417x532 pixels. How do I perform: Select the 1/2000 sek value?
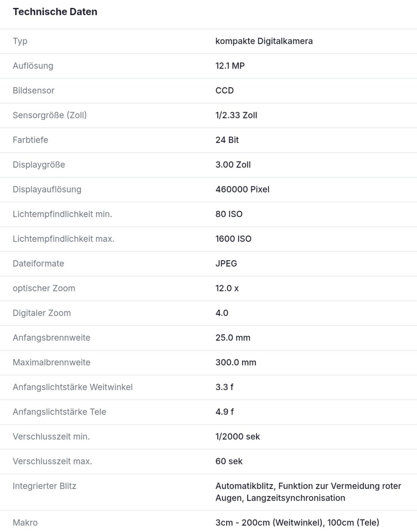click(237, 437)
